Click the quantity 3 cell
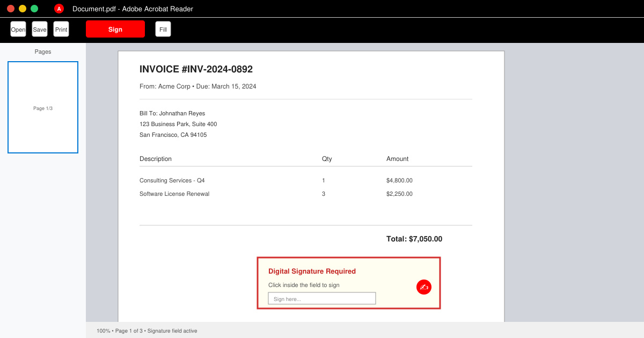 click(x=324, y=194)
